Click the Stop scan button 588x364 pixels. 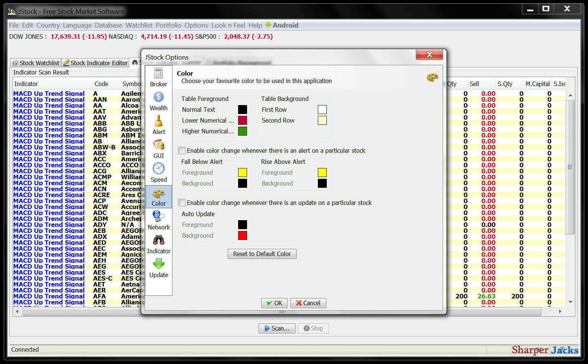coord(313,328)
